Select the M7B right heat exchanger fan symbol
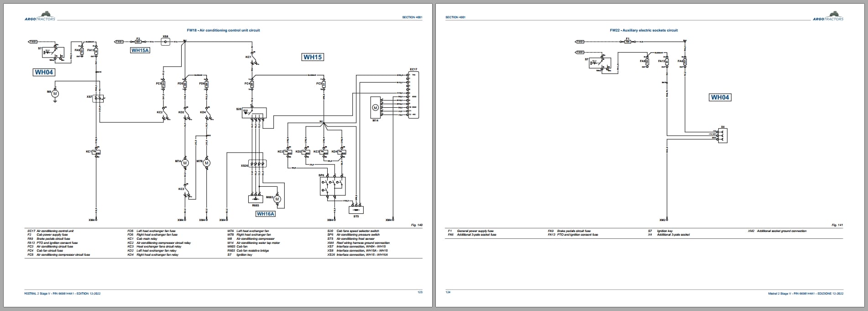The image size is (868, 311). 206,163
